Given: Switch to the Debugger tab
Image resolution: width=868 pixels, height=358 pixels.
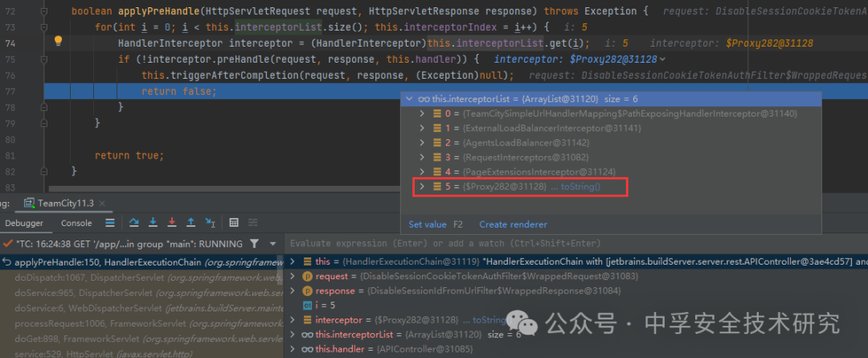Looking at the screenshot, I should [24, 223].
